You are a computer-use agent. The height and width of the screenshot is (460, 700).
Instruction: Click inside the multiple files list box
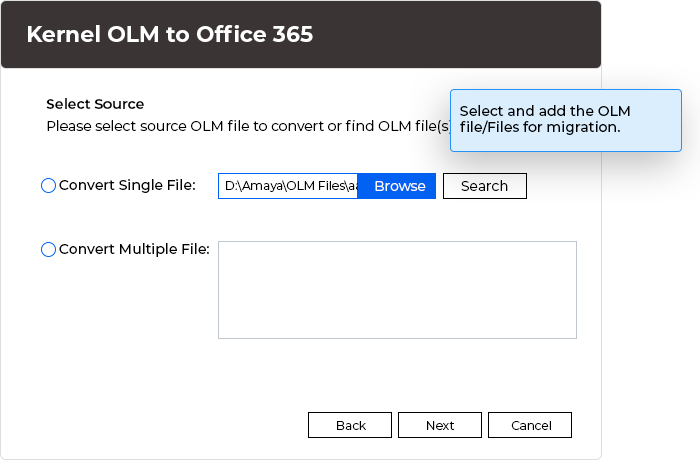tap(397, 290)
